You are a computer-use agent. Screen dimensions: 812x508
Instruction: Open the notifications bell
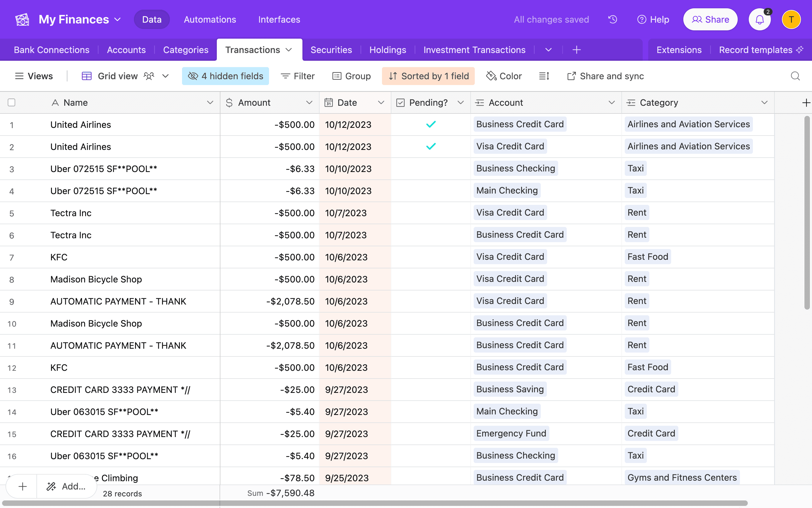759,19
